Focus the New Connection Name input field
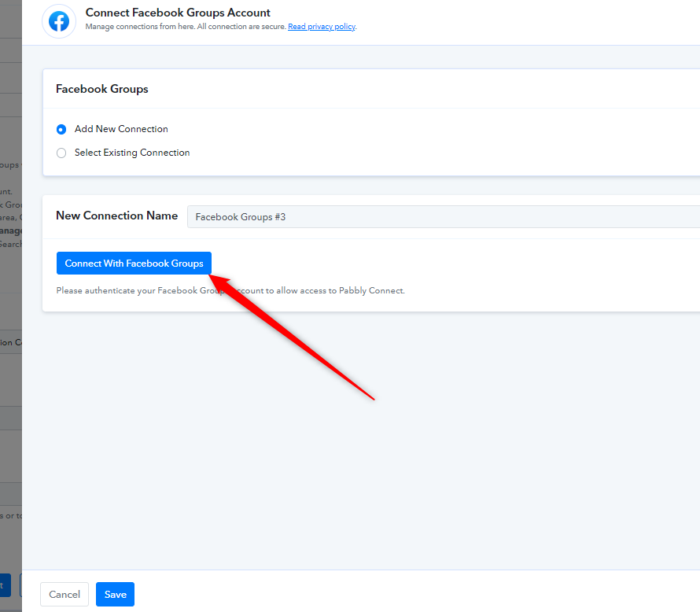 click(444, 217)
